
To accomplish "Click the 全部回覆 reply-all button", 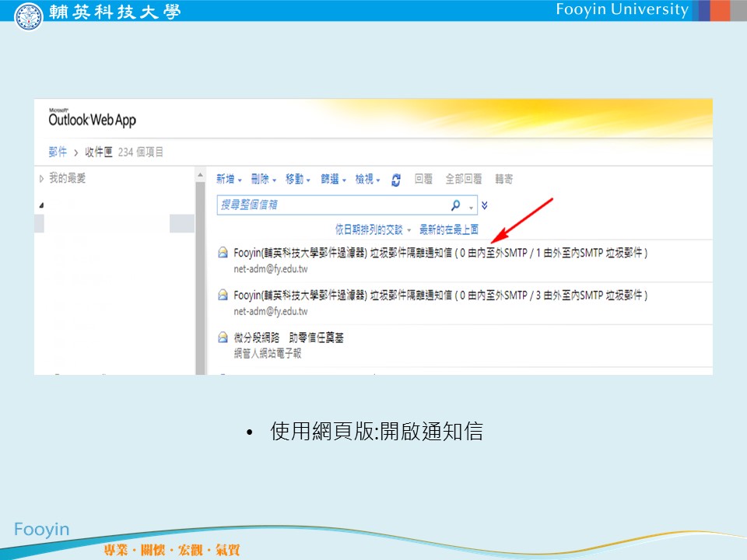I will (x=464, y=179).
